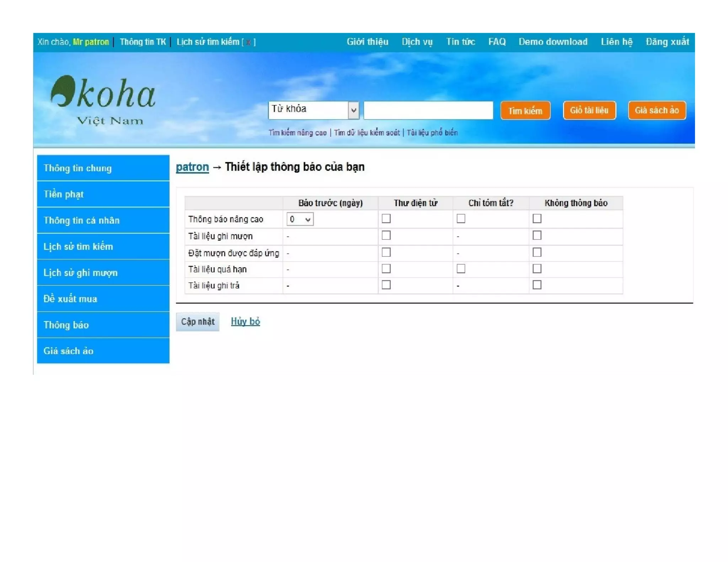Click the Đăng xuất link in the top bar
The height and width of the screenshot is (562, 728).
(x=667, y=42)
